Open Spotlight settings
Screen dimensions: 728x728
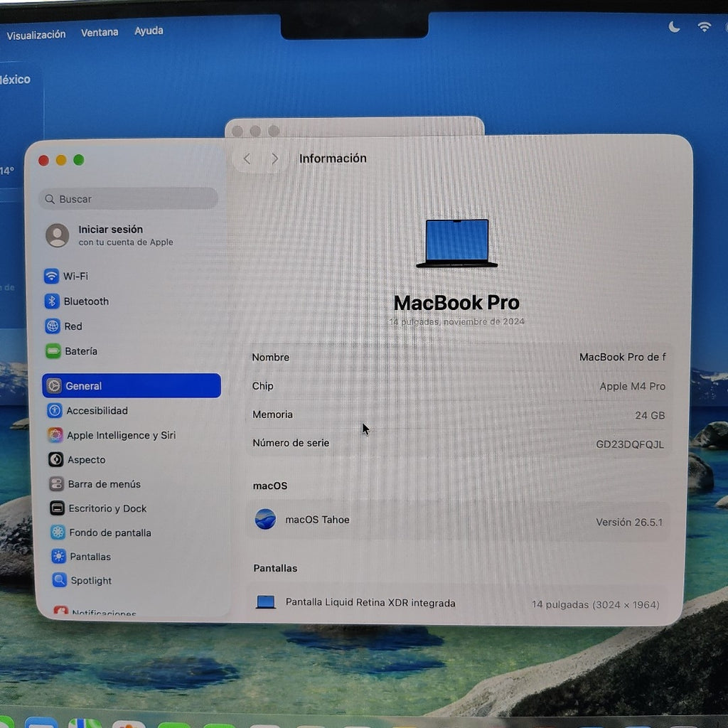coord(82,580)
